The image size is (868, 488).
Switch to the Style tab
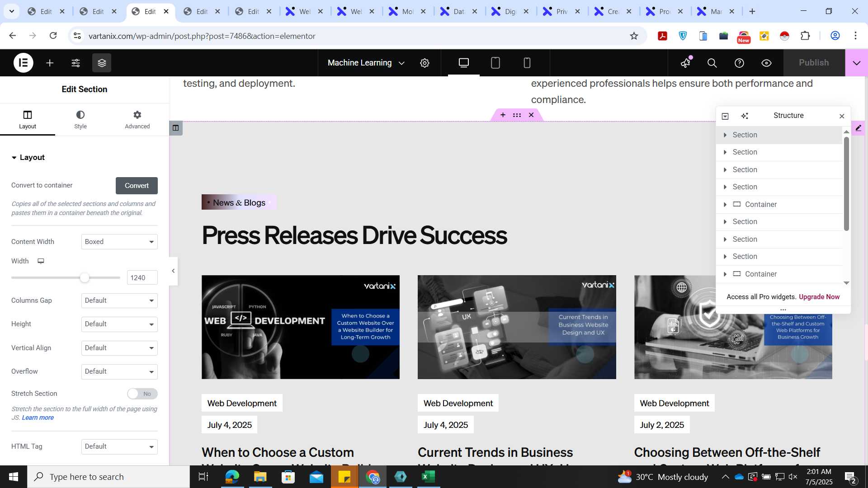(x=80, y=120)
